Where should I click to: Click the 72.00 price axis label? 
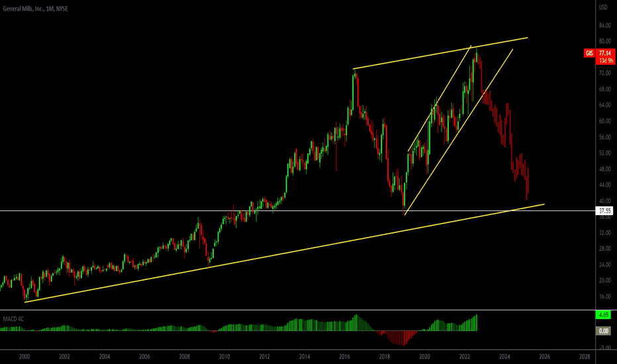(x=605, y=73)
